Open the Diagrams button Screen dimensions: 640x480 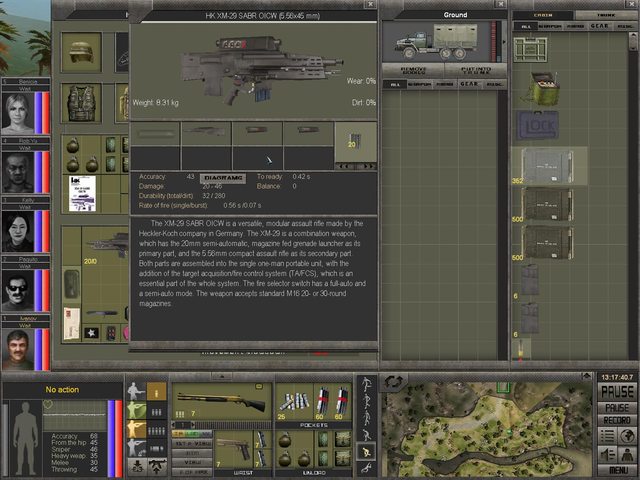(x=223, y=178)
